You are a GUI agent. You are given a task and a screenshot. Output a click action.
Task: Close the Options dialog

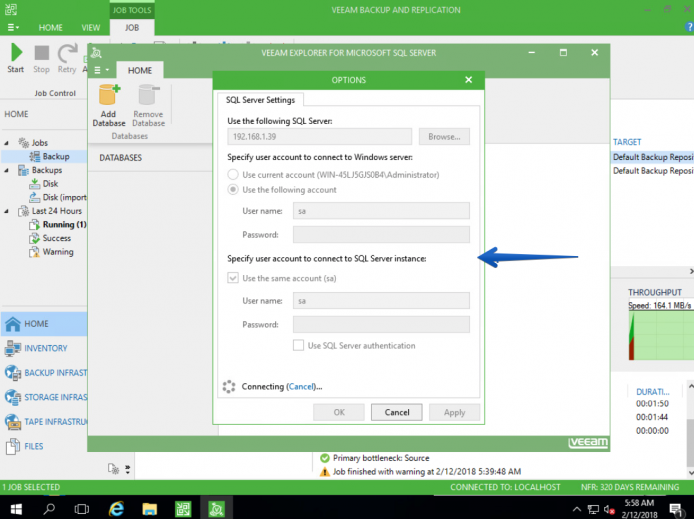coord(469,80)
